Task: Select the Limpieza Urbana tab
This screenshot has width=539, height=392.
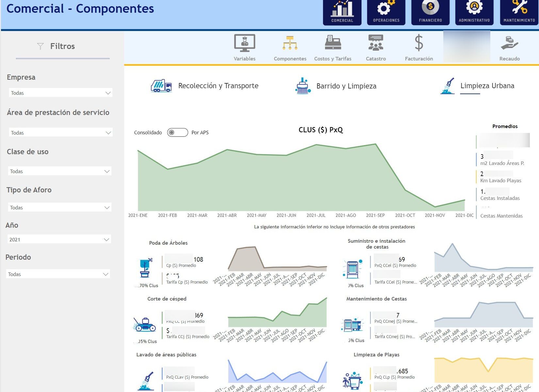Action: point(477,86)
